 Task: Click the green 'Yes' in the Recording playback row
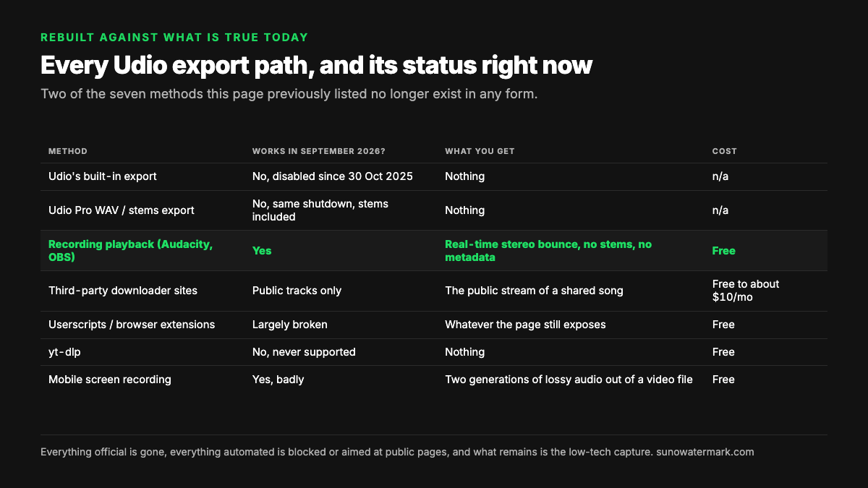(262, 251)
